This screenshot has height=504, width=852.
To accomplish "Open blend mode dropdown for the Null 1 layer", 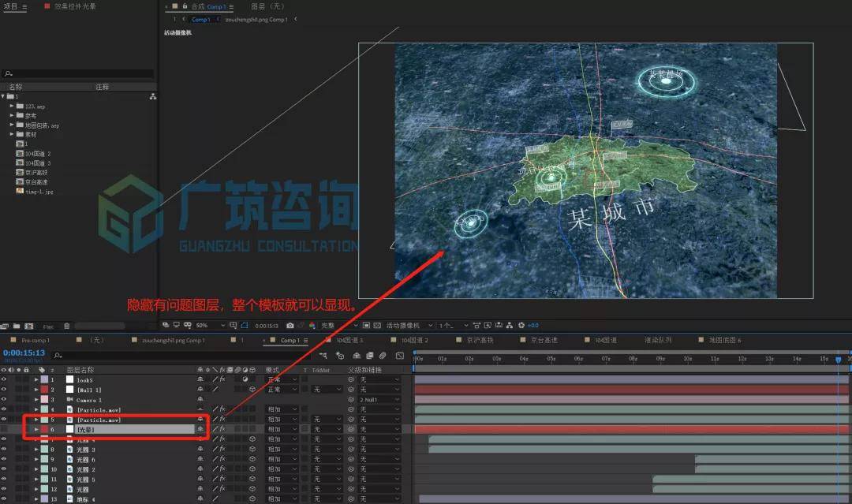I will click(x=282, y=390).
